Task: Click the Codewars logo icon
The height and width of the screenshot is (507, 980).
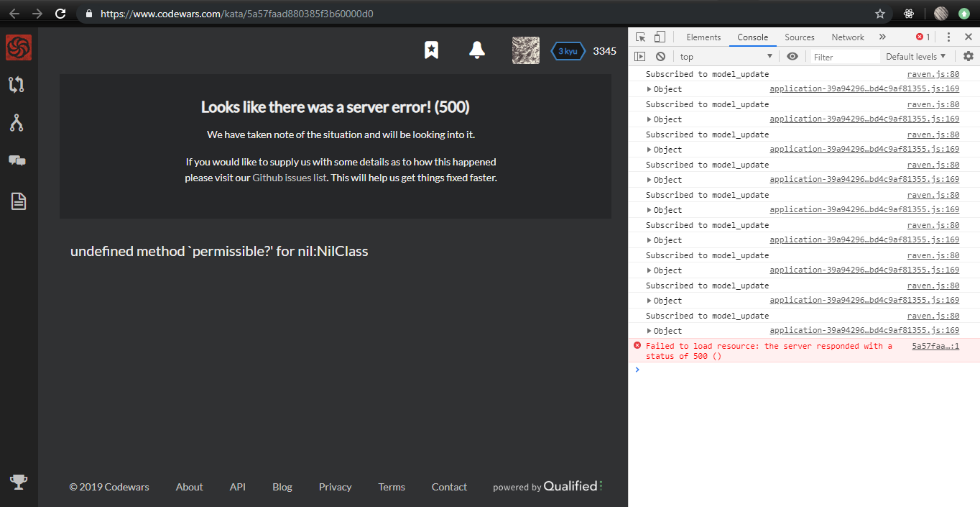Action: (x=18, y=47)
